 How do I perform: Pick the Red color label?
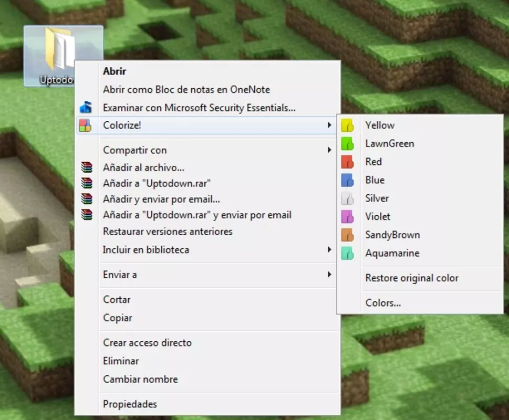(373, 162)
